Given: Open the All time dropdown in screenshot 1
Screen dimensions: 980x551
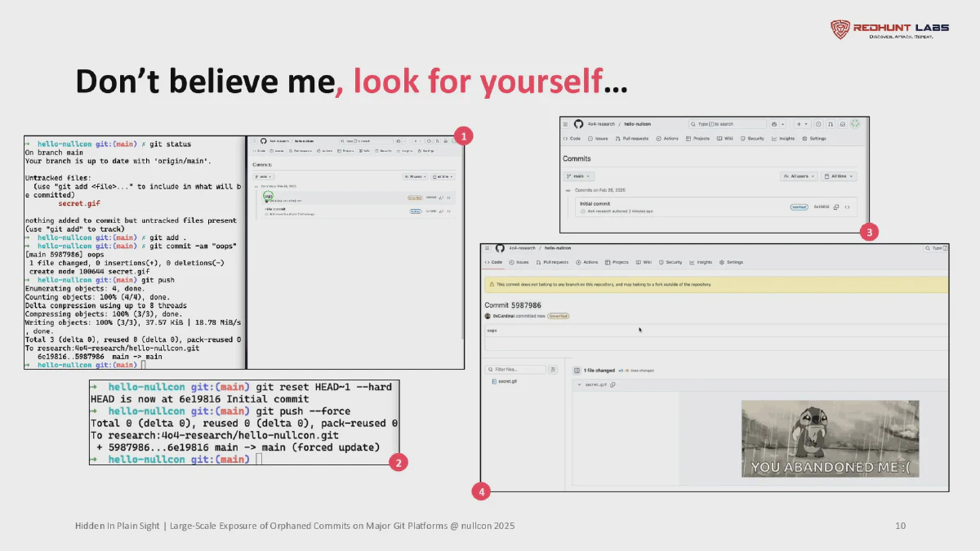Looking at the screenshot, I should coord(443,176).
